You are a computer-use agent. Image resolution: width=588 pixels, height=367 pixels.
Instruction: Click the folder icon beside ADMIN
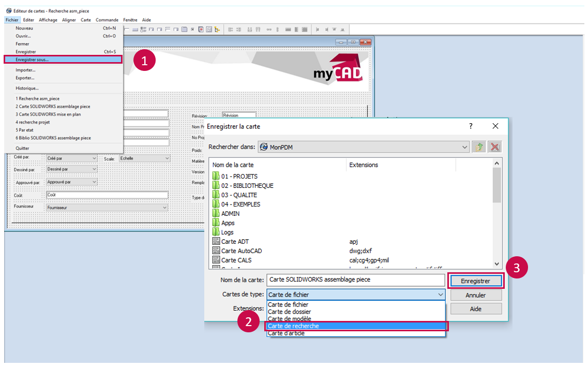216,213
